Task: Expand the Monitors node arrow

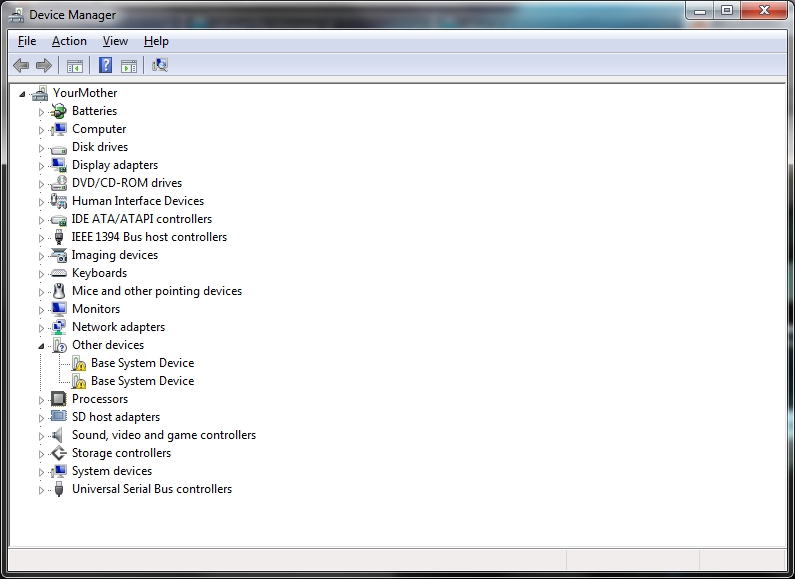Action: click(x=41, y=310)
